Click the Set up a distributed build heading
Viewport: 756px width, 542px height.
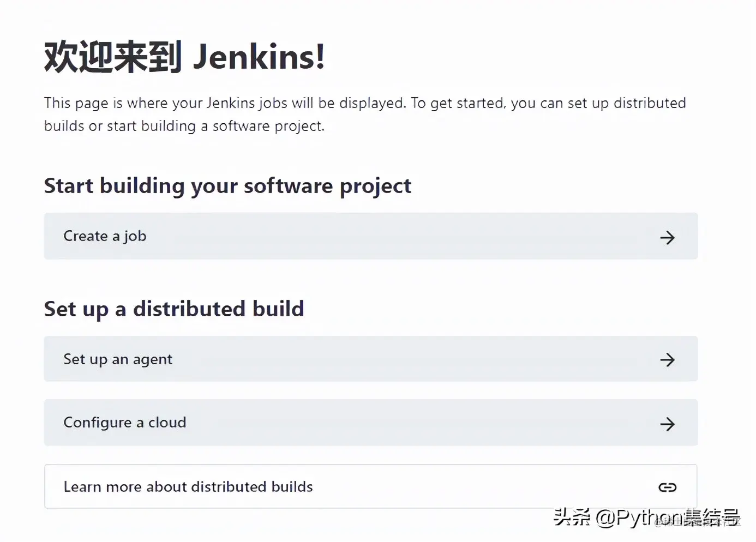174,309
